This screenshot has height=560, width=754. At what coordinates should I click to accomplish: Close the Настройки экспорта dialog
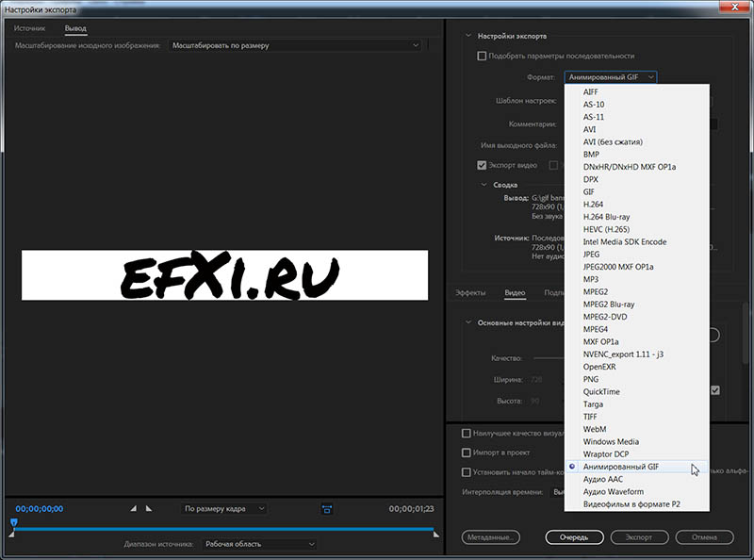[735, 7]
